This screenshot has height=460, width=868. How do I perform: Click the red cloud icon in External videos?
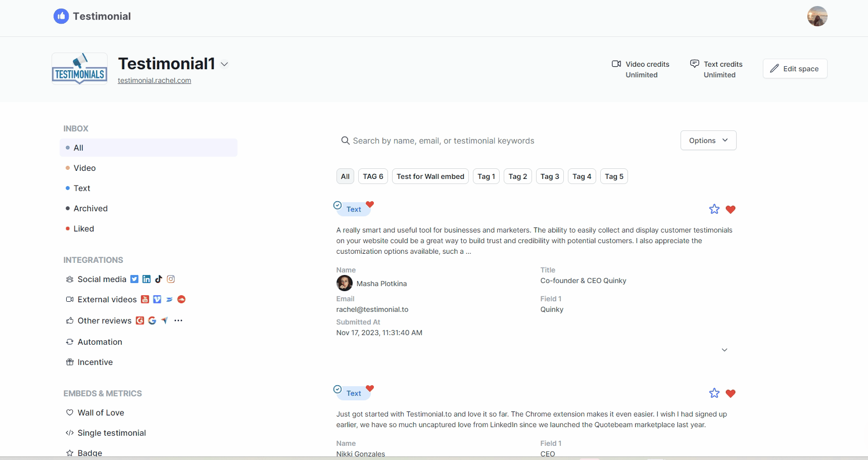tap(181, 299)
